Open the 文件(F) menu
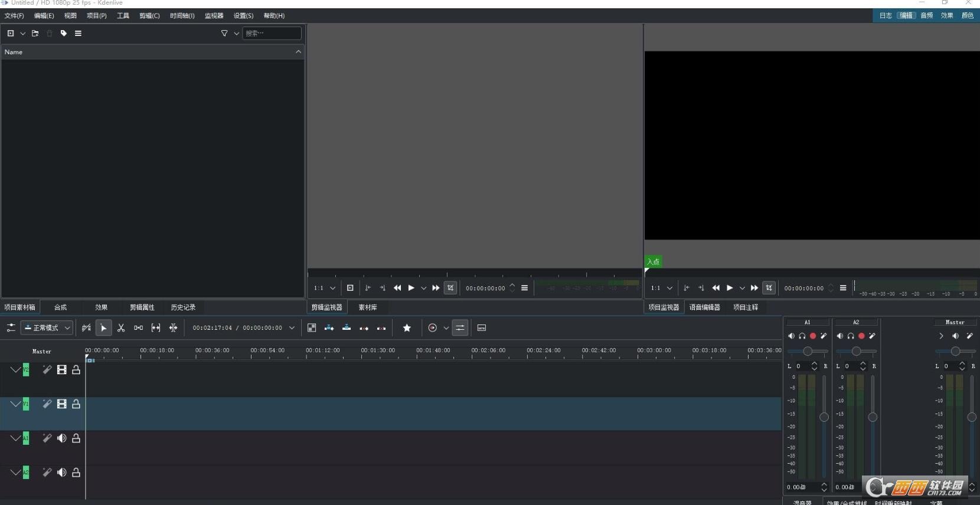 pos(14,16)
